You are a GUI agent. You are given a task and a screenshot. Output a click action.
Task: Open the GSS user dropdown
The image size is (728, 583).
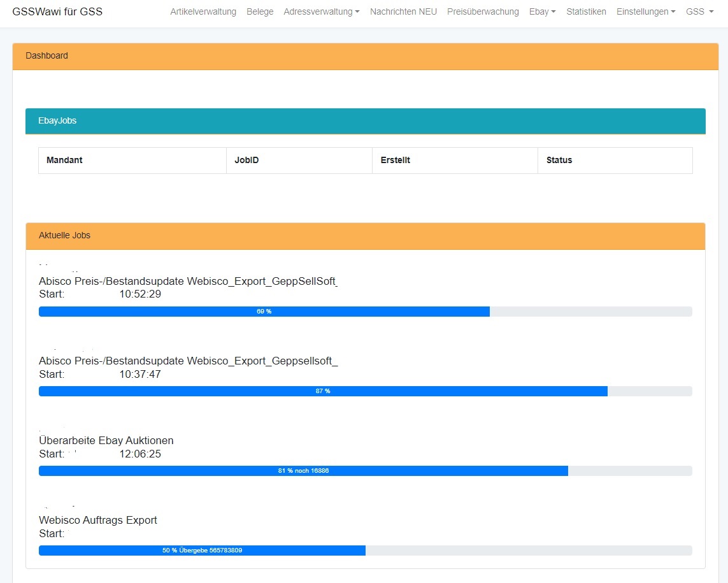pos(699,11)
